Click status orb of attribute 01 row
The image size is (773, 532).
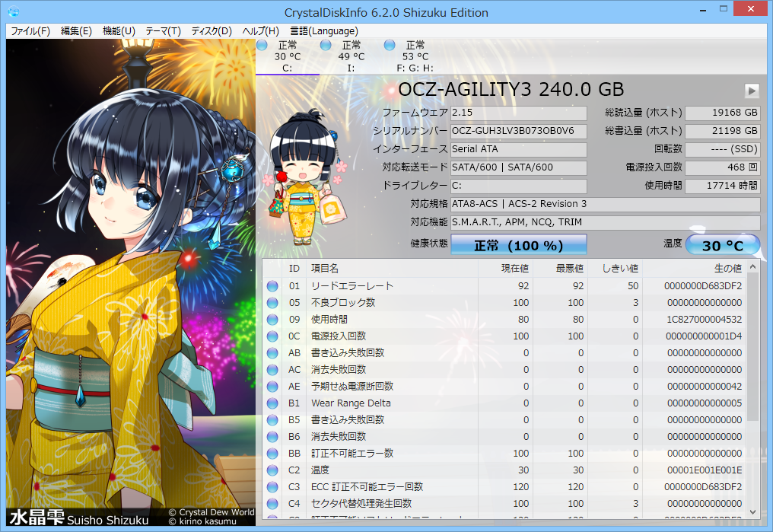click(272, 286)
